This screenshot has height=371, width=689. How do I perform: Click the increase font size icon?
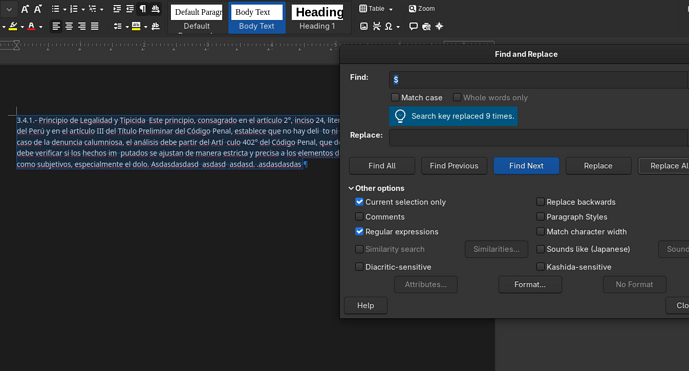25,9
